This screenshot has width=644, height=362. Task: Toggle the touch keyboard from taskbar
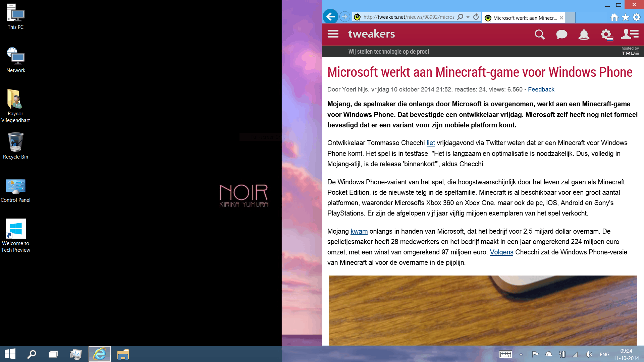click(x=505, y=354)
